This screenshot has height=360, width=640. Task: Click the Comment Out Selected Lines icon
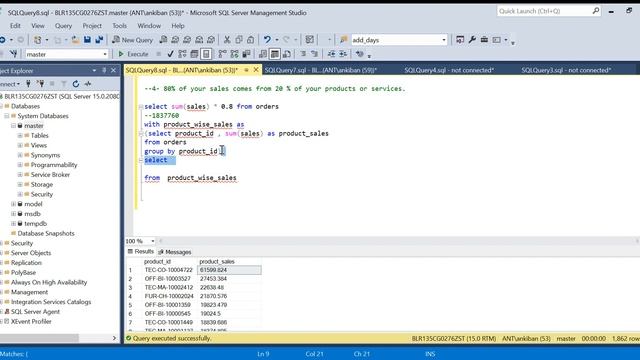(303, 54)
